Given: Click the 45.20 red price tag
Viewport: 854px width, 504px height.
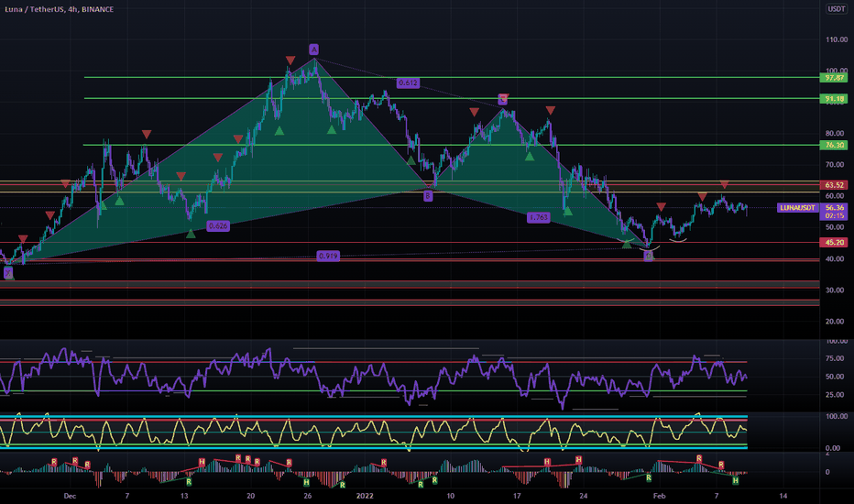Looking at the screenshot, I should click(834, 243).
